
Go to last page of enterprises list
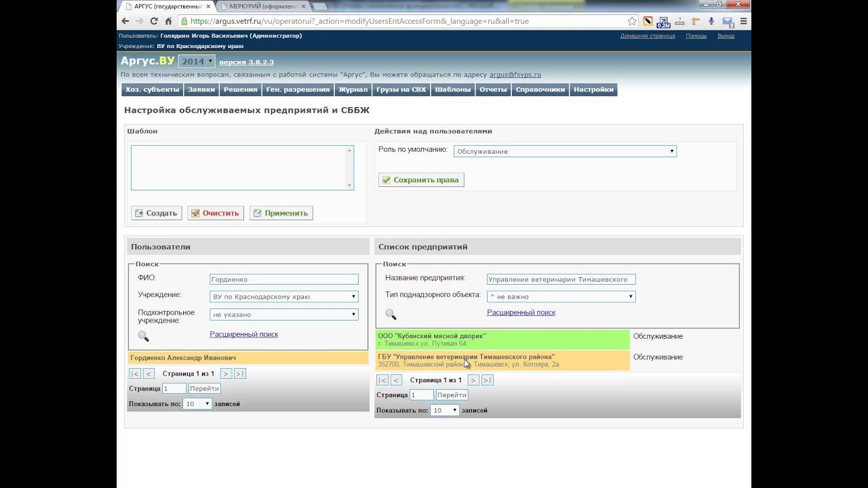(487, 380)
